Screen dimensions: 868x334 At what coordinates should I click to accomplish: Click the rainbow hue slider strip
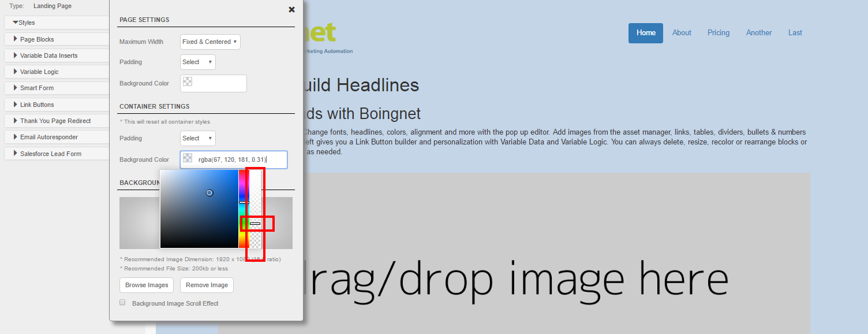(x=244, y=209)
